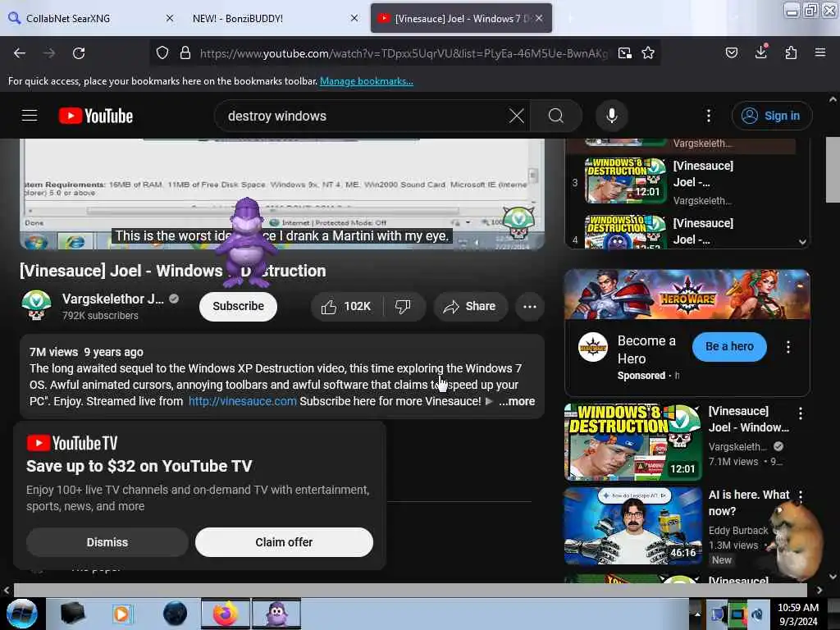This screenshot has width=840, height=630.
Task: Open options menu on the Hero Wars ad
Action: (x=788, y=347)
